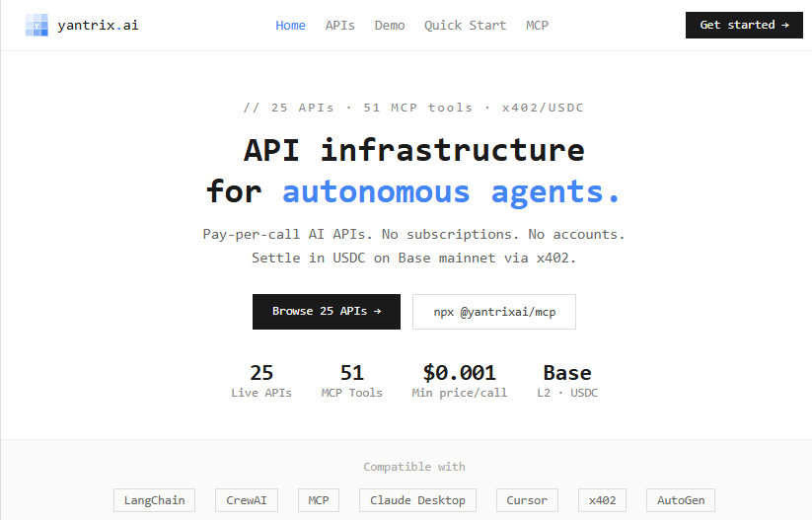Open the APIs navigation link
The image size is (812, 520).
click(340, 25)
